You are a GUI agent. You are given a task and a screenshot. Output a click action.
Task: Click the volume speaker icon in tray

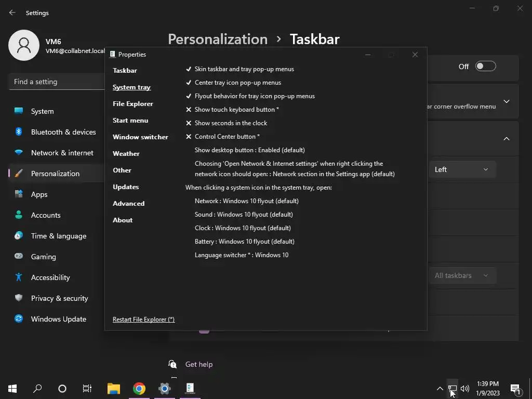[465, 389]
